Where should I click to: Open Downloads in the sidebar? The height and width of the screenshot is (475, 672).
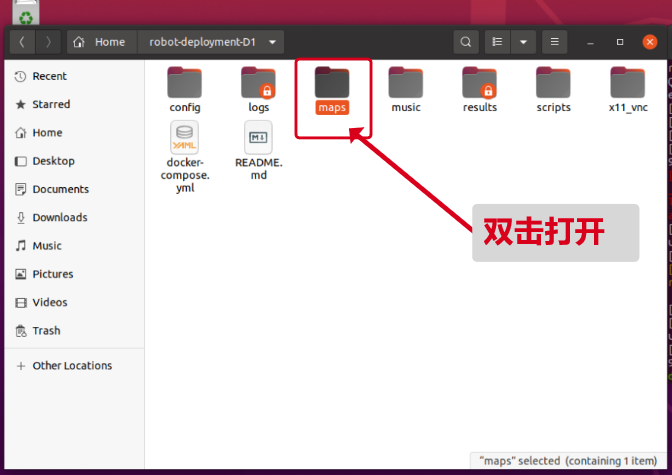click(x=59, y=217)
